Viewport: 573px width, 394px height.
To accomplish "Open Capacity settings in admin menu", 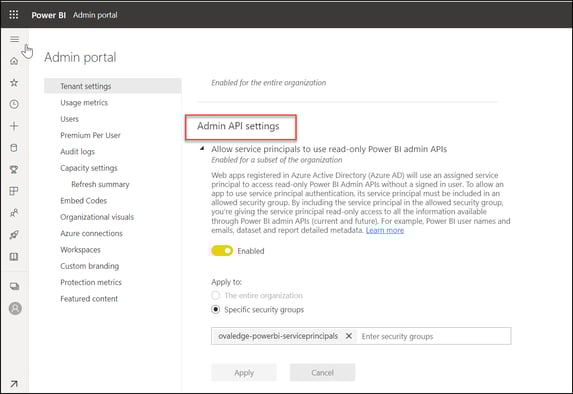I will pos(89,168).
